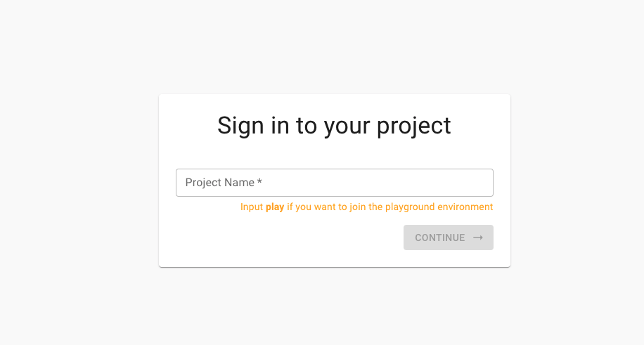Click the orange playground environment hint text
Image resolution: width=644 pixels, height=345 pixels.
tap(366, 207)
